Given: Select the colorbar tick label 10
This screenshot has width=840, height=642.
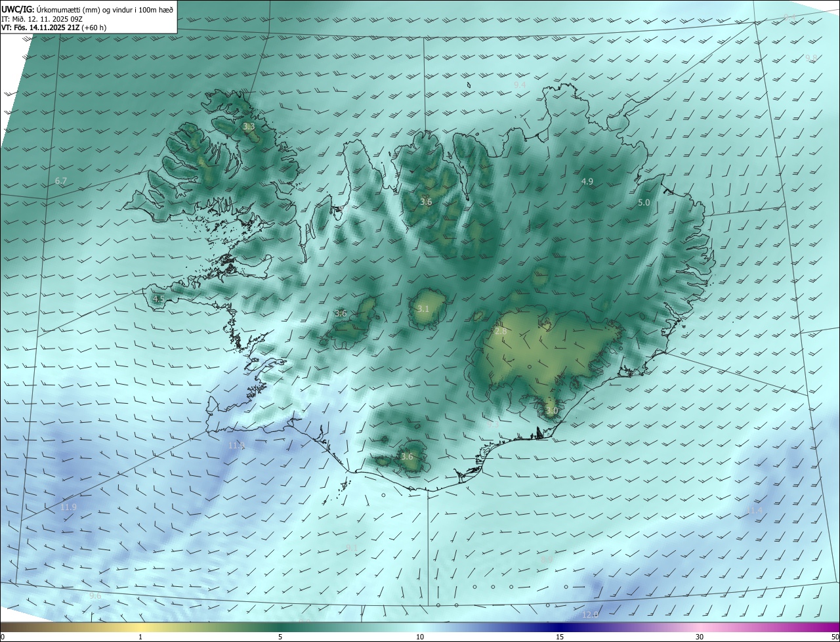Looking at the screenshot, I should coord(420,637).
